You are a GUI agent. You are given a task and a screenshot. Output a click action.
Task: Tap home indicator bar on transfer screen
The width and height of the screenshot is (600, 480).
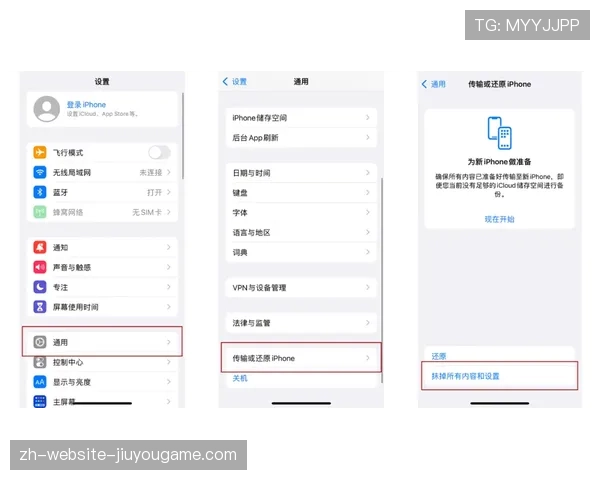coord(500,403)
